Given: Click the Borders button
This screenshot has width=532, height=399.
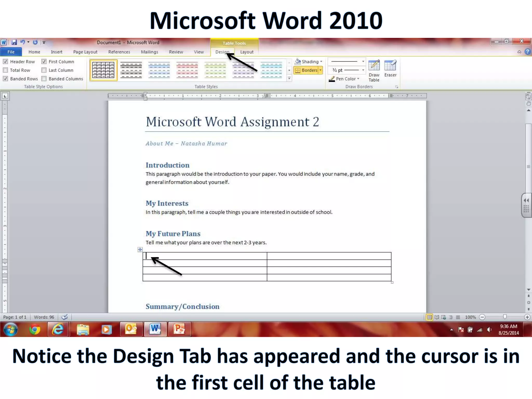Looking at the screenshot, I should (x=306, y=70).
